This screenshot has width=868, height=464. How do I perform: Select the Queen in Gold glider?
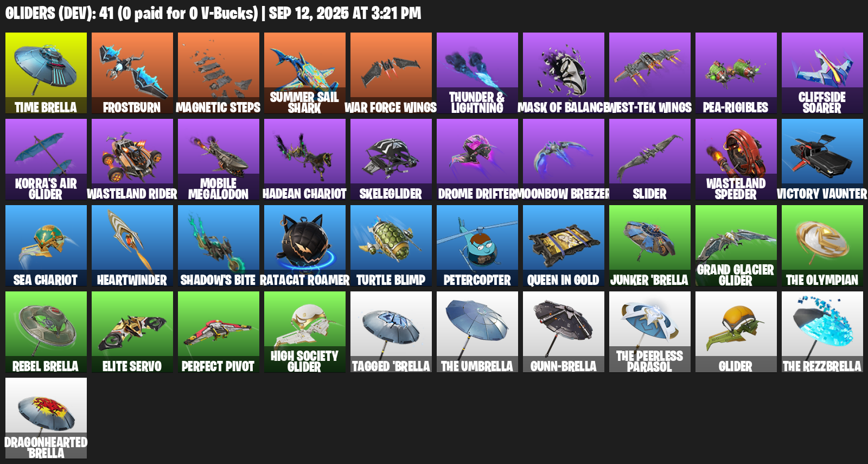564,246
